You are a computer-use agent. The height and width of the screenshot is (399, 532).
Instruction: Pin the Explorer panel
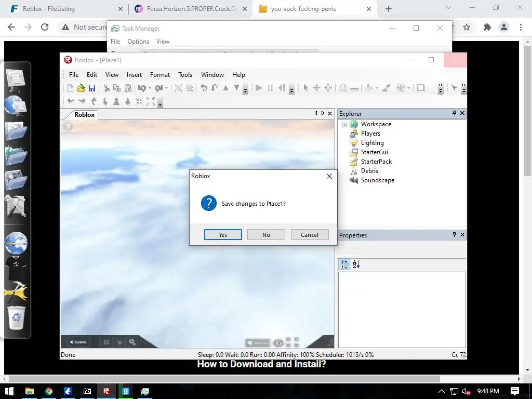[x=454, y=113]
